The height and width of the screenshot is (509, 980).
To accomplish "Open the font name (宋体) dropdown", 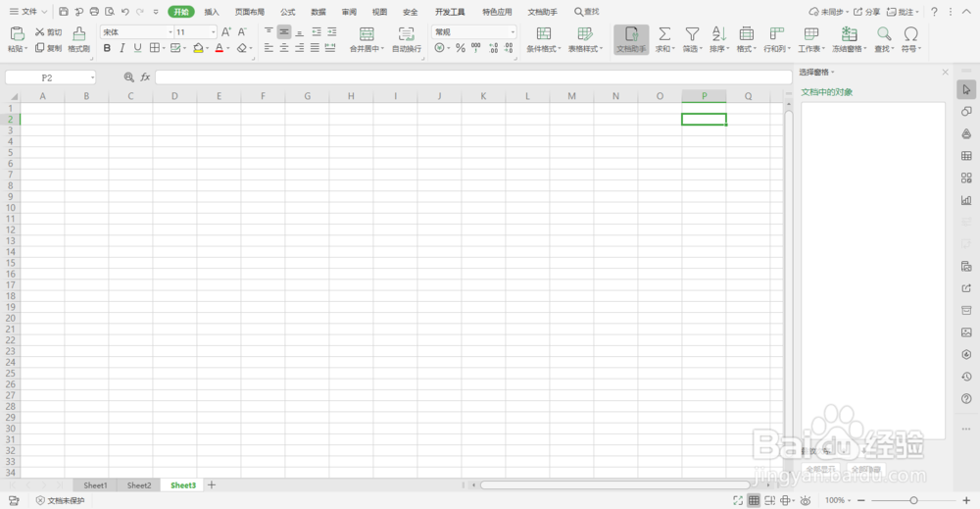I will [170, 32].
